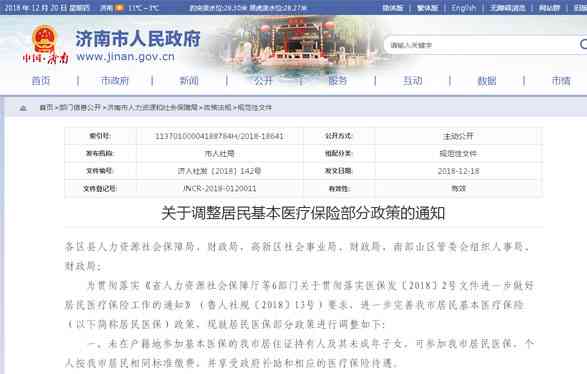Click the national emblem logo
Screen dimensions: 587x374
coord(44,38)
